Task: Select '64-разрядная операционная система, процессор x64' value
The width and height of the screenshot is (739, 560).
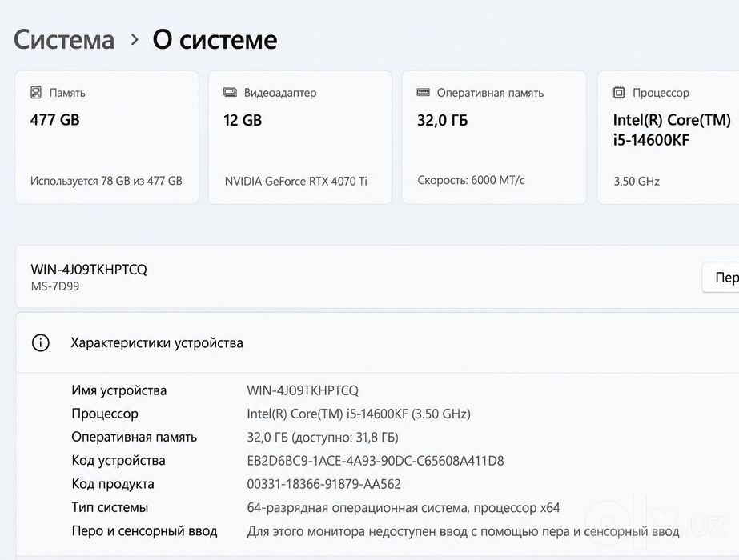Action: tap(404, 508)
